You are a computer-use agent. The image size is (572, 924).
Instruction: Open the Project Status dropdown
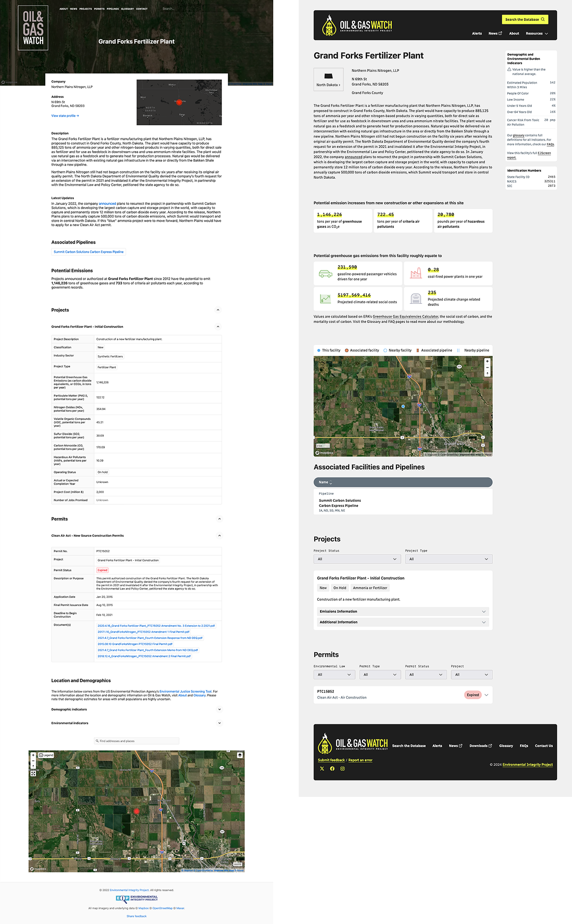point(357,559)
